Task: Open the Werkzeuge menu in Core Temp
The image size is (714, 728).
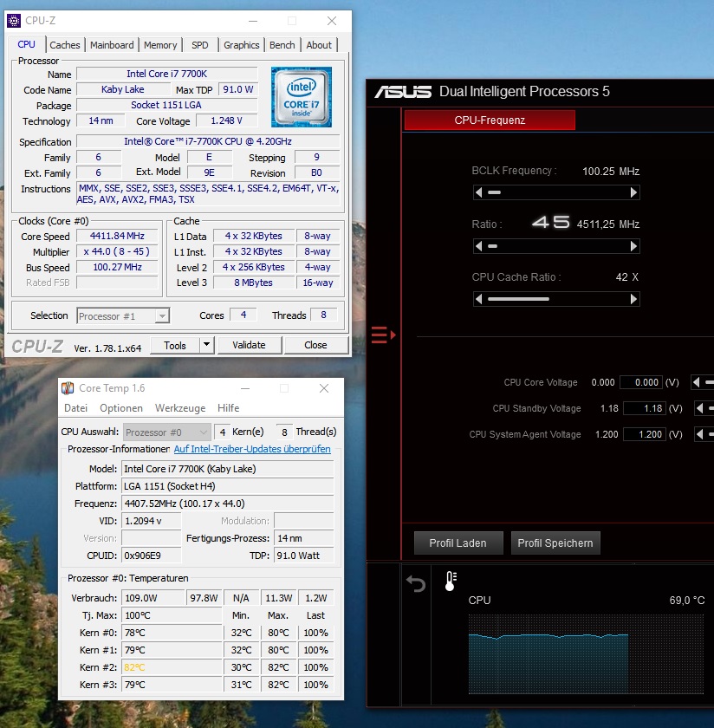Action: [x=180, y=407]
